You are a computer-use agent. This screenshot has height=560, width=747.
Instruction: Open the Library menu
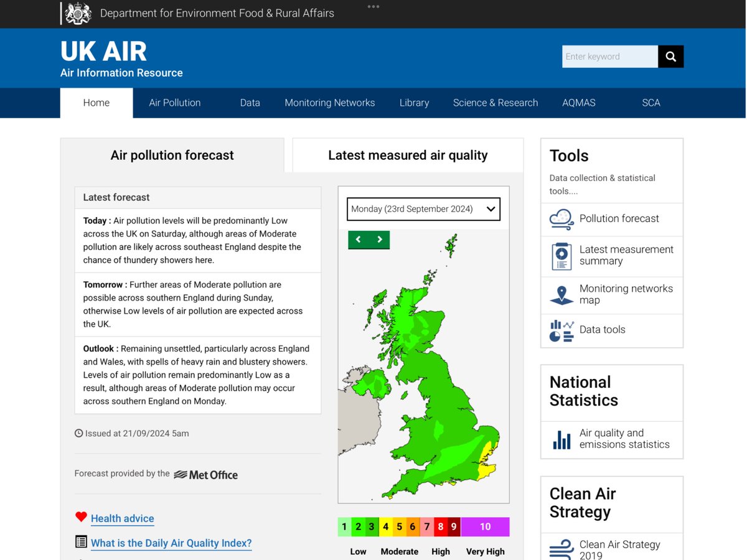point(415,103)
